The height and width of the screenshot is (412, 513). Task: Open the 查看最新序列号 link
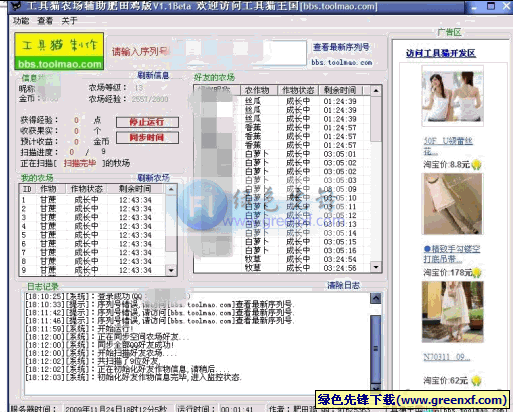(x=341, y=47)
